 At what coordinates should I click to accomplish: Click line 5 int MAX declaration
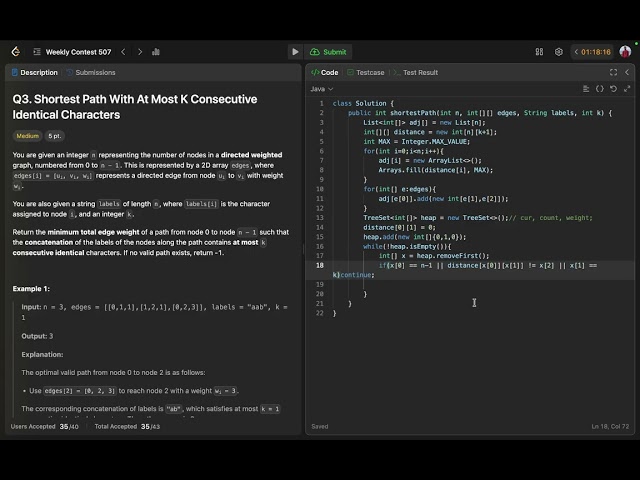click(417, 142)
